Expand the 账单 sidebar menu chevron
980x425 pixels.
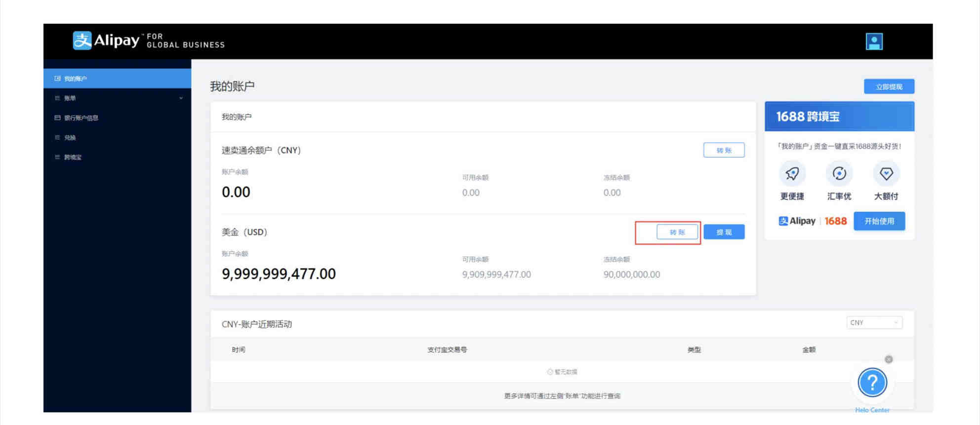click(x=181, y=98)
